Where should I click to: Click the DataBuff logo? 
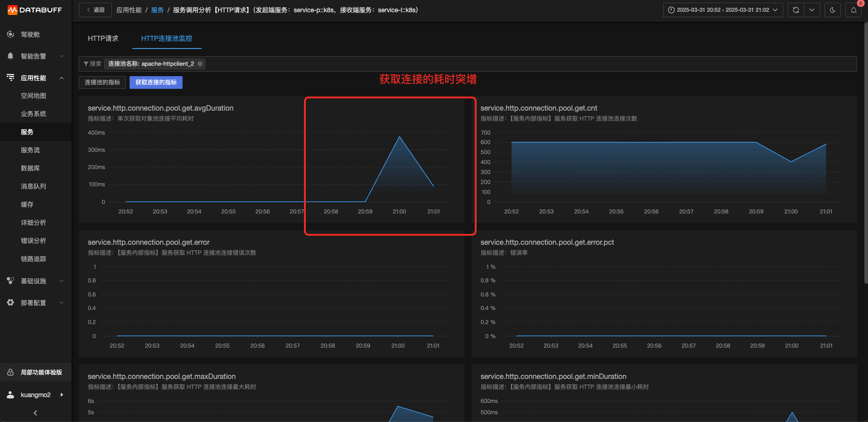(35, 10)
